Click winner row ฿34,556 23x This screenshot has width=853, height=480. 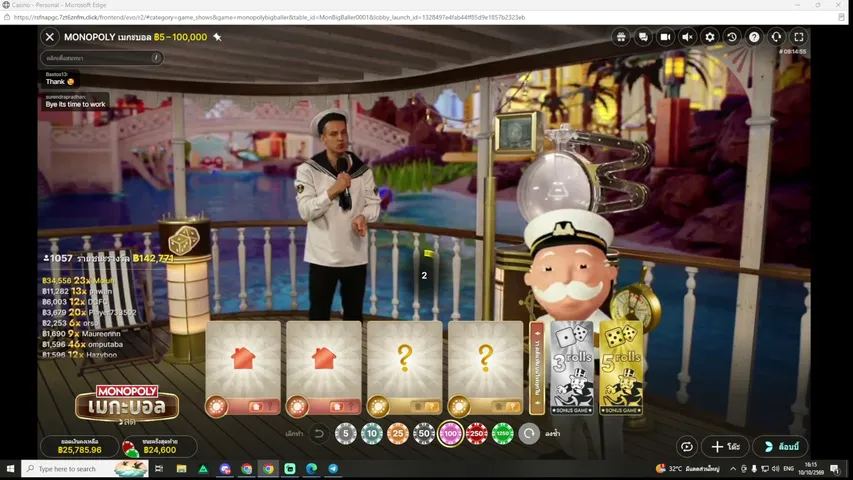coord(79,281)
